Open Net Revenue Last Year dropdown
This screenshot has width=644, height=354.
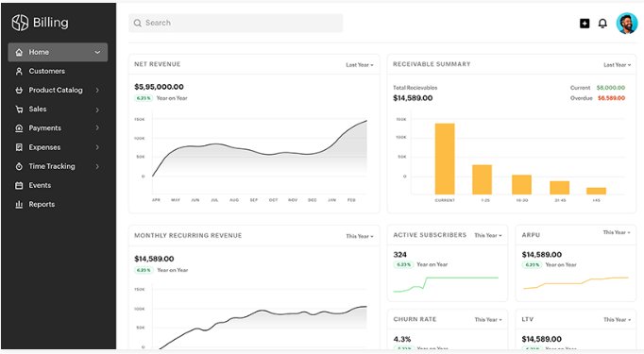point(360,65)
